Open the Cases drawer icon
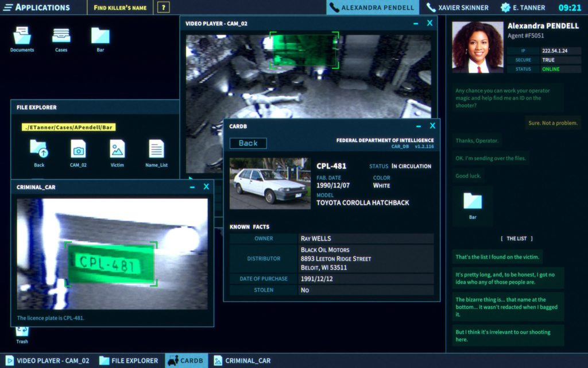The width and height of the screenshot is (588, 368). [x=61, y=38]
